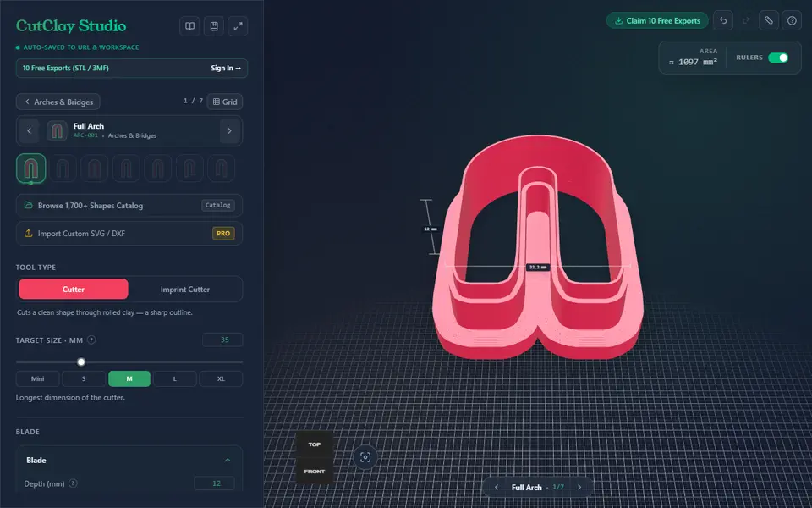812x508 pixels.
Task: Open Import Custom SVG / DXF
Action: click(x=129, y=234)
